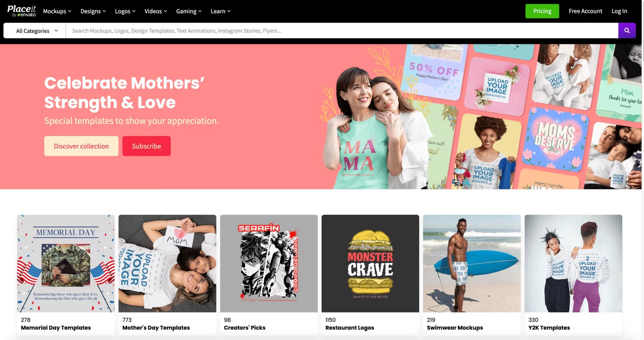Open the Logos menu
The height and width of the screenshot is (340, 644).
point(124,11)
